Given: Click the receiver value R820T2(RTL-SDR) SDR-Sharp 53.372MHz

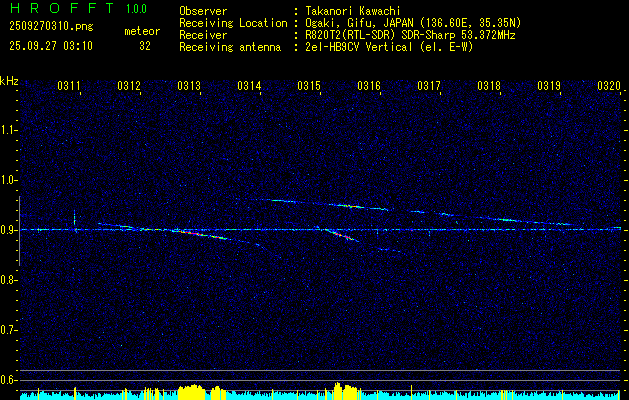Looking at the screenshot, I should (x=410, y=35).
